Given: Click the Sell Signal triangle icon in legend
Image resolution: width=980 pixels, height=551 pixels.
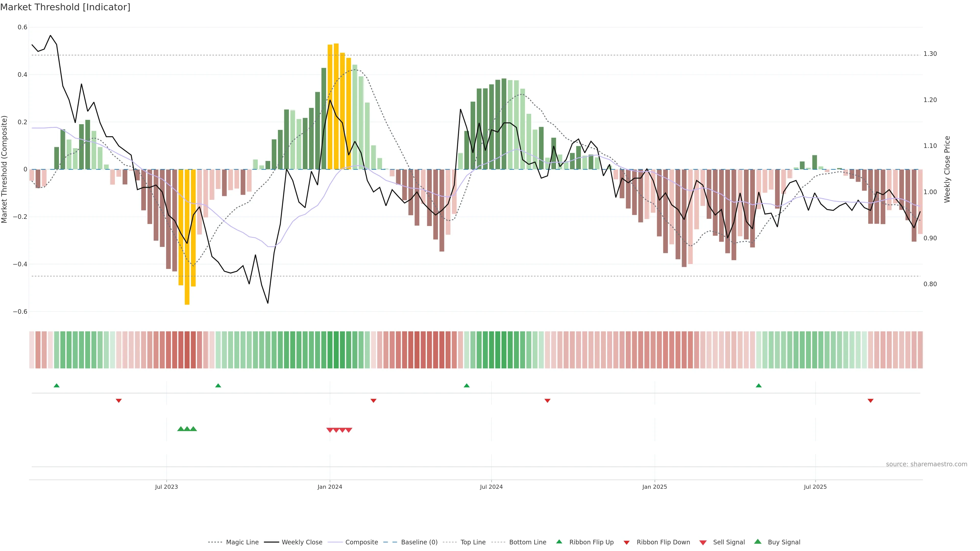Looking at the screenshot, I should (x=703, y=542).
